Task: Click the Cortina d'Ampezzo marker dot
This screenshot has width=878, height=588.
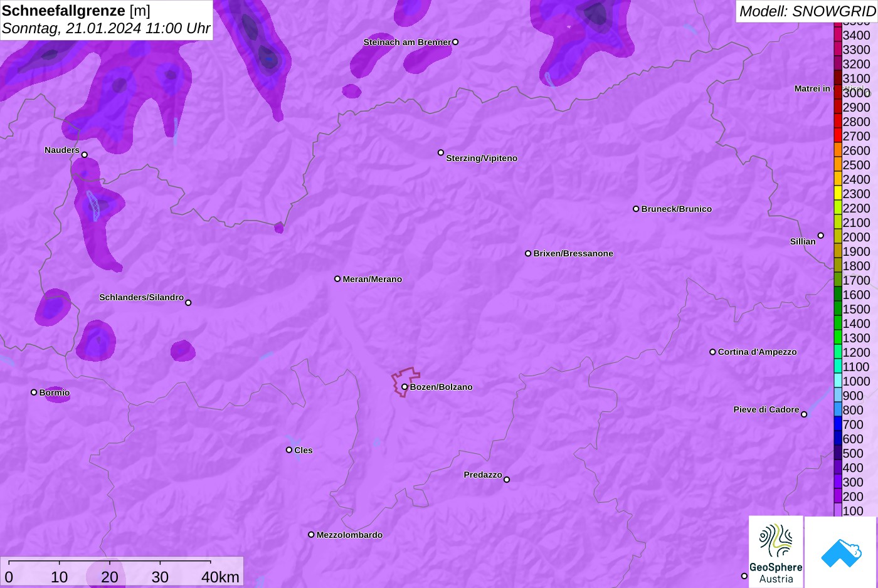Action: [712, 352]
